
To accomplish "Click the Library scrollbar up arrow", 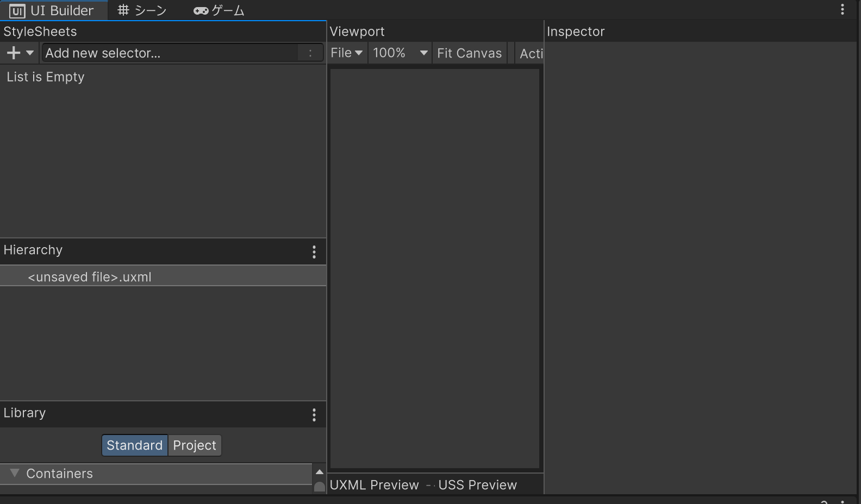I will tap(320, 472).
